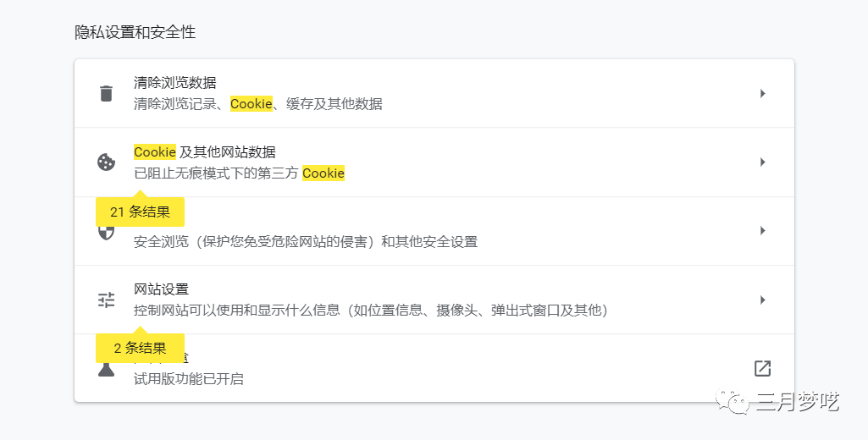Click the 21 条结果 bubble

(x=140, y=212)
